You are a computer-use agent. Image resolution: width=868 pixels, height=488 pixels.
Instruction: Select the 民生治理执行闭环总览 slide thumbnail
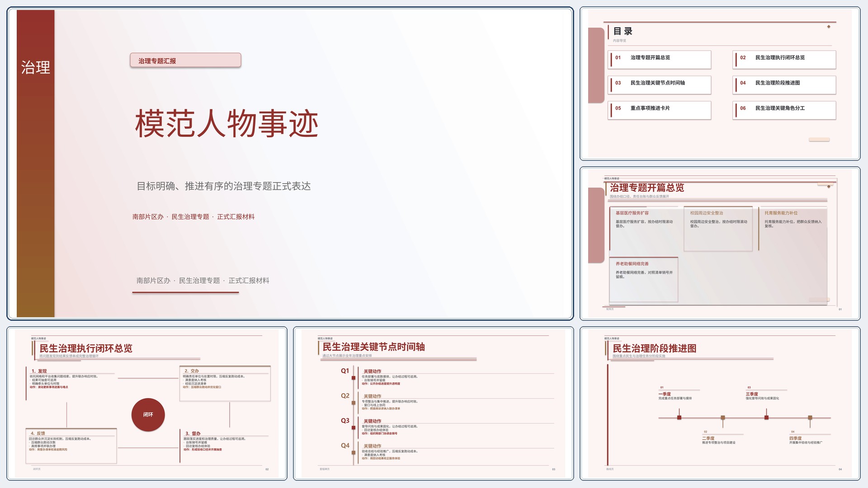[x=147, y=404]
